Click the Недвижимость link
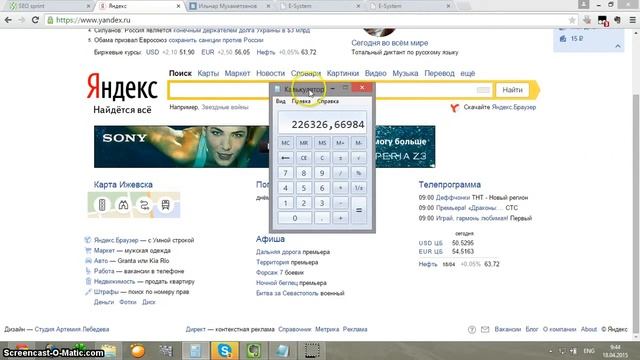The height and width of the screenshot is (360, 640). coord(114,282)
